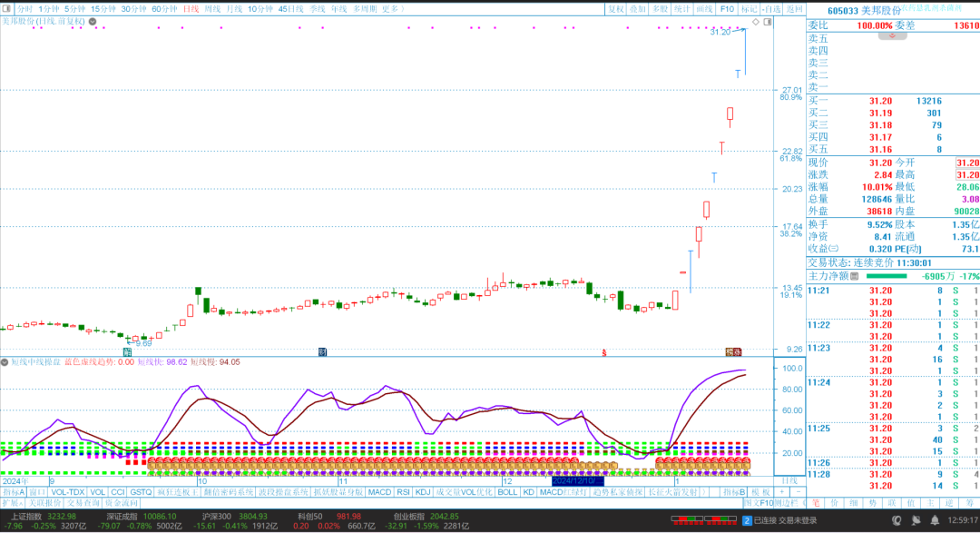Open the 更多 periods dropdown

point(393,9)
